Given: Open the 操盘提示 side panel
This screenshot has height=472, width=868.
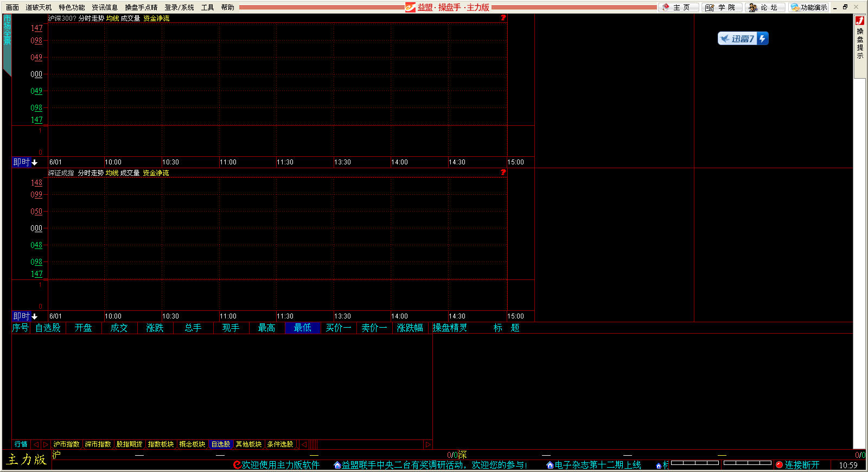Looking at the screenshot, I should click(x=860, y=43).
